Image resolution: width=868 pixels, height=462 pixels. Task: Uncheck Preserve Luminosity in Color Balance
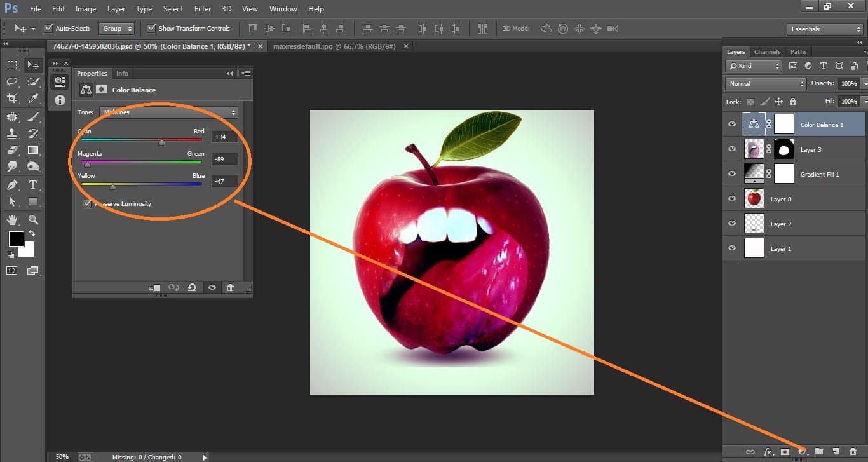click(87, 203)
